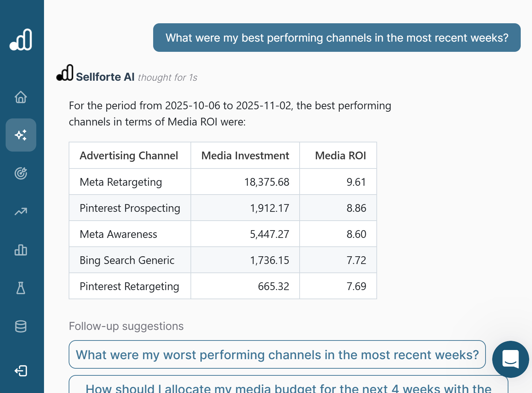532x393 pixels.
Task: Select the AI assistant sparkle icon
Action: [21, 135]
